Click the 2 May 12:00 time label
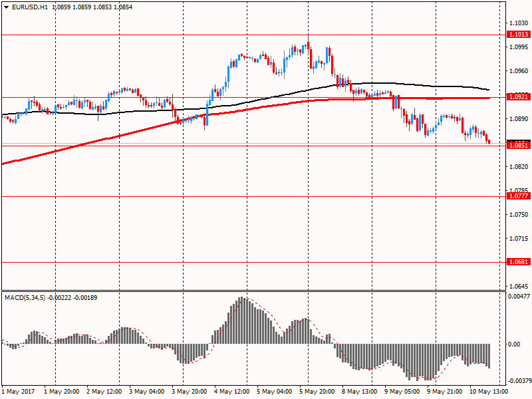The image size is (532, 399). tap(104, 392)
